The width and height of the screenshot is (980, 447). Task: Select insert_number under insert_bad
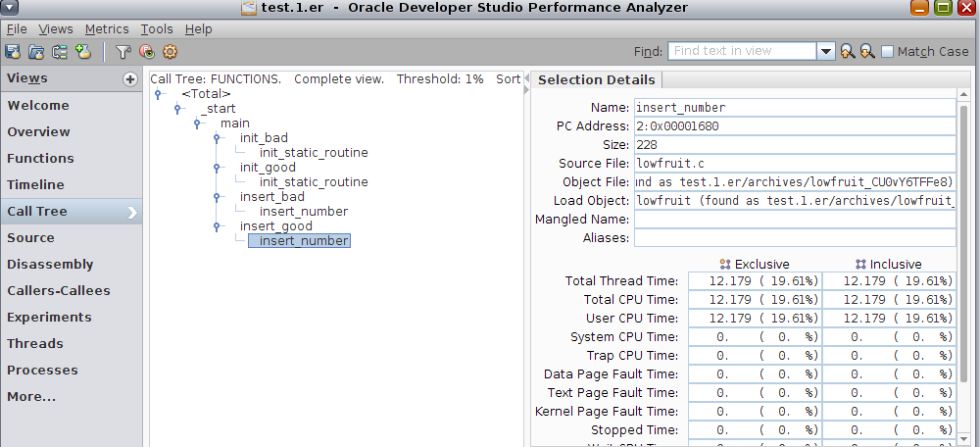(x=304, y=212)
